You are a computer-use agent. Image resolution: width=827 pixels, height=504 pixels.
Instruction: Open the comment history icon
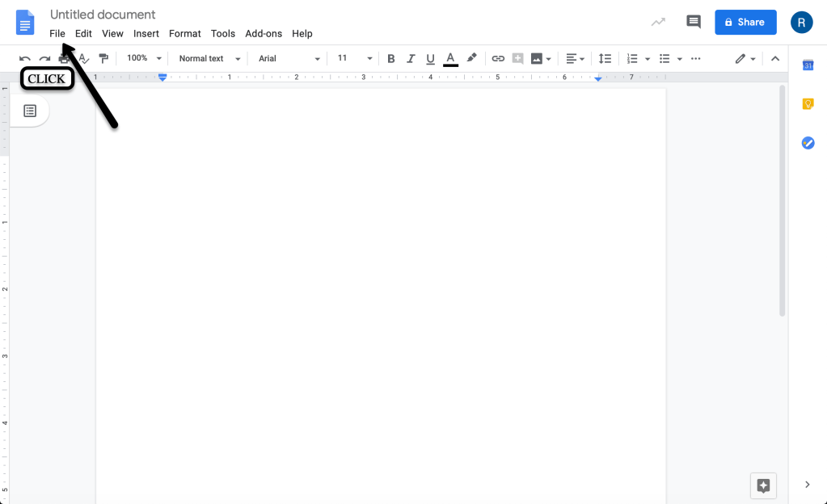pos(693,22)
